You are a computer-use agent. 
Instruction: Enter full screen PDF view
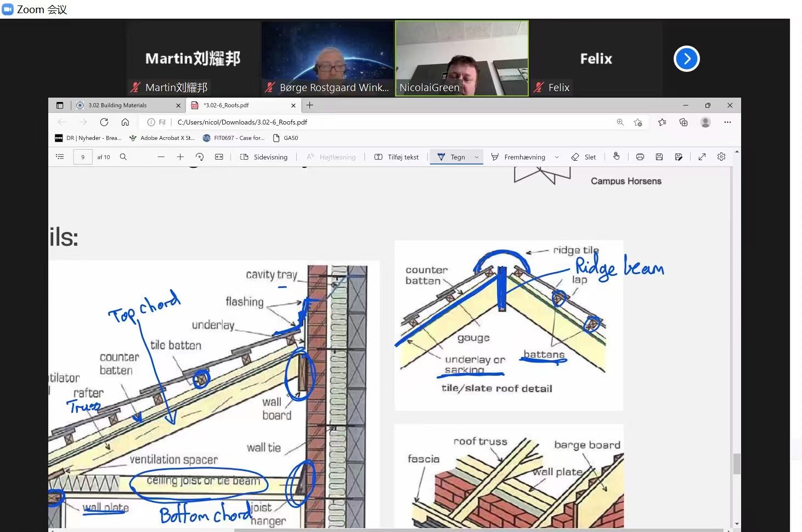tap(702, 157)
